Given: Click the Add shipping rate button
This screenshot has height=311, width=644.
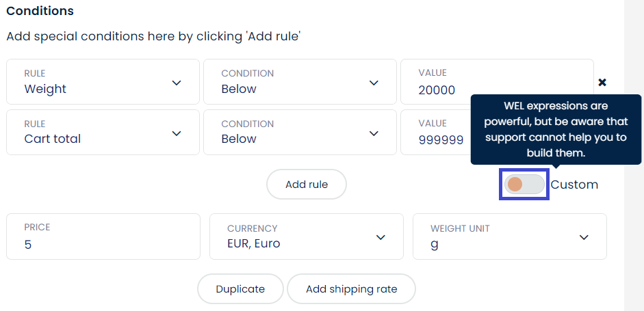Looking at the screenshot, I should [x=351, y=289].
